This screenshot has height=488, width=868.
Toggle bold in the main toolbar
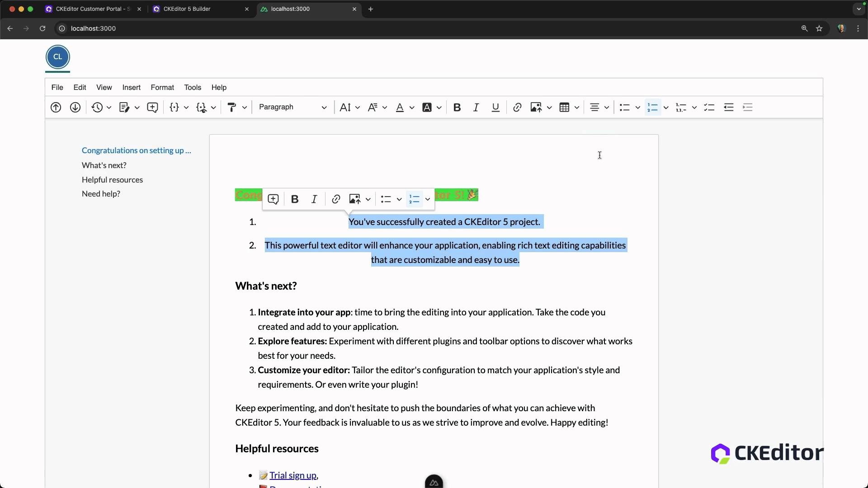(457, 108)
